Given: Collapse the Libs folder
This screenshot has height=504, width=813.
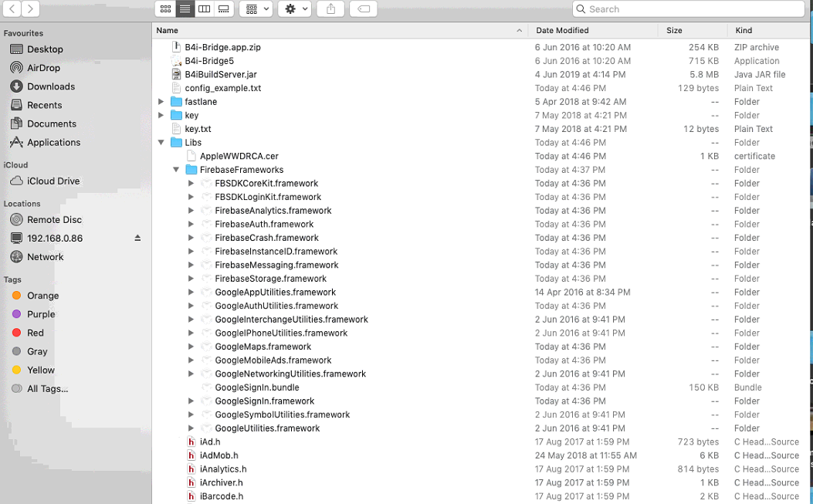Looking at the screenshot, I should 161,143.
